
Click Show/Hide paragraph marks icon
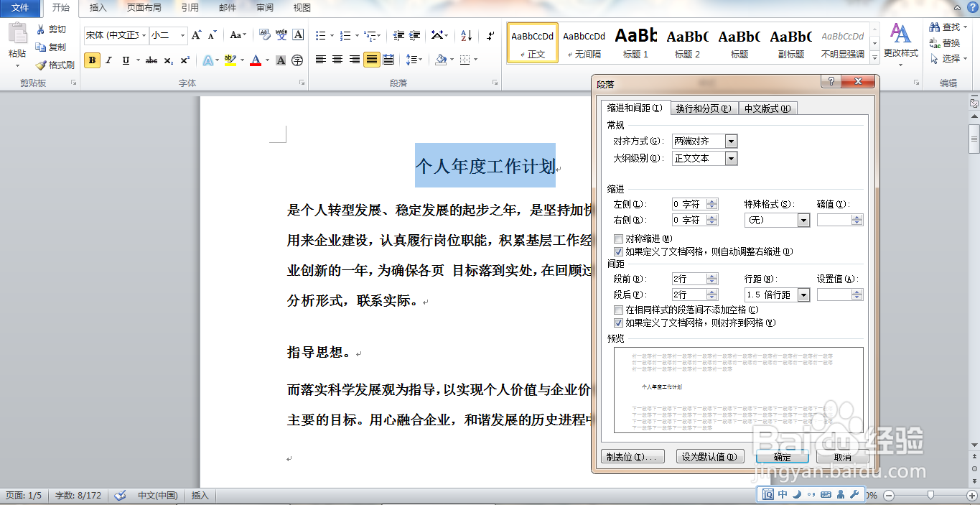click(490, 35)
